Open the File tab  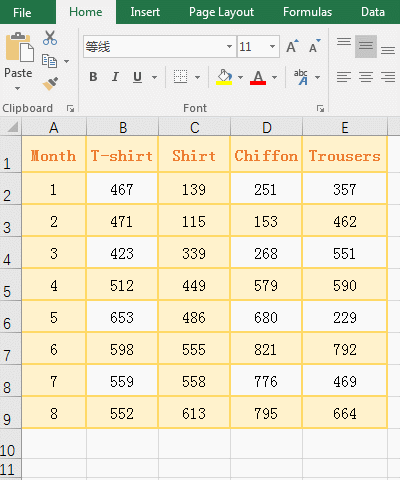pos(22,13)
